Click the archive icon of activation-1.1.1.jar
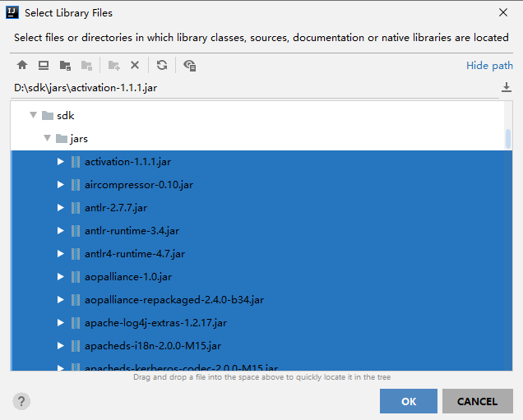523x420 pixels. (x=76, y=162)
